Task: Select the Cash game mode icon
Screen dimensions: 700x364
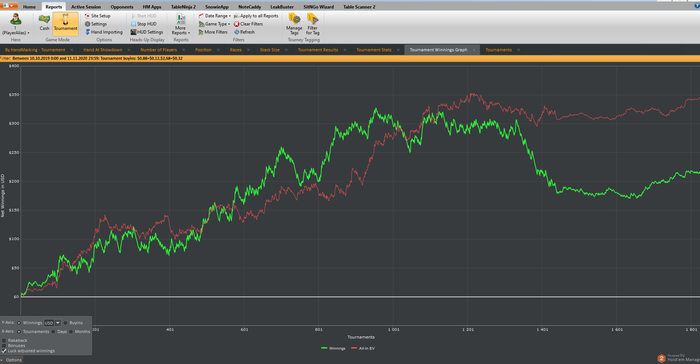Action: coord(44,19)
